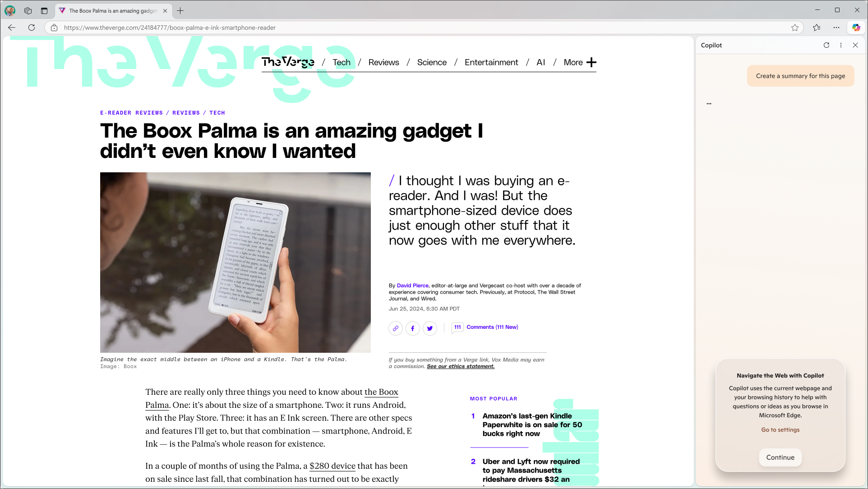Click the 'Continue' button in Copilot popup
Image resolution: width=868 pixels, height=489 pixels.
point(780,457)
